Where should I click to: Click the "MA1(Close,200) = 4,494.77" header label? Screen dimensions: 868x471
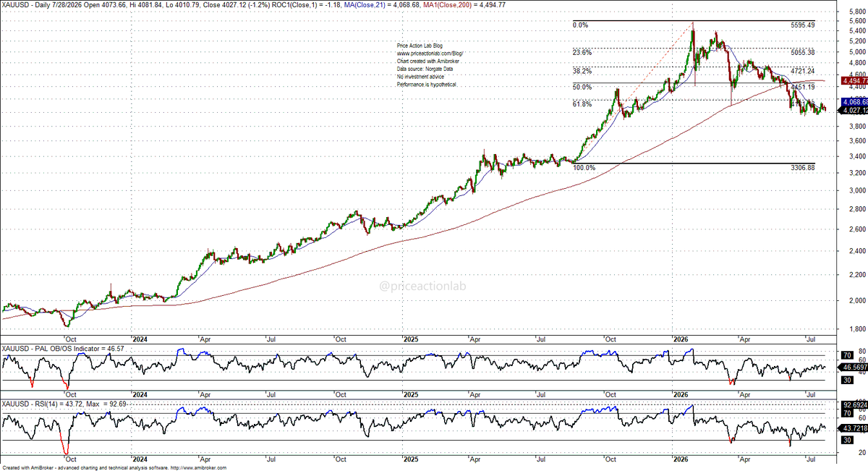[465, 5]
